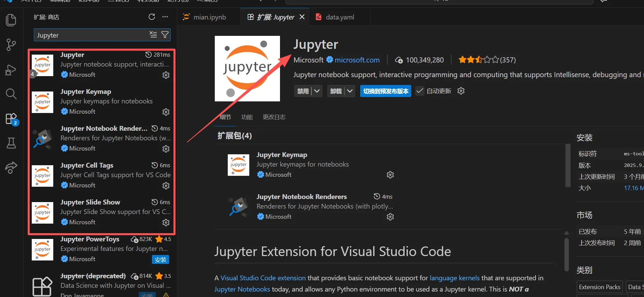Click the star rating of Jupyter extension
Image resolution: width=644 pixels, height=297 pixels.
(478, 60)
